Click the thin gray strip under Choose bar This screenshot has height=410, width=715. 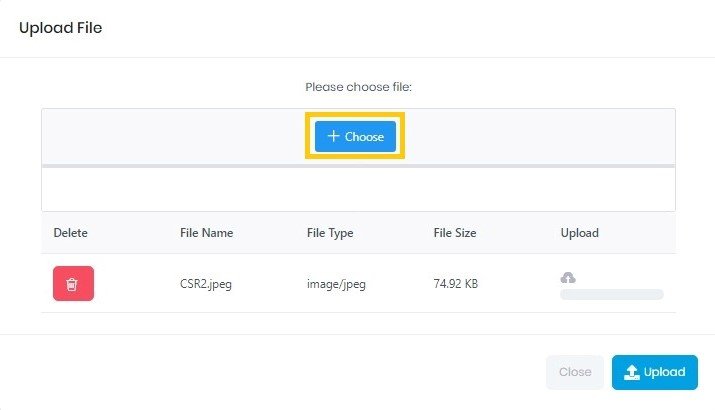[358, 165]
